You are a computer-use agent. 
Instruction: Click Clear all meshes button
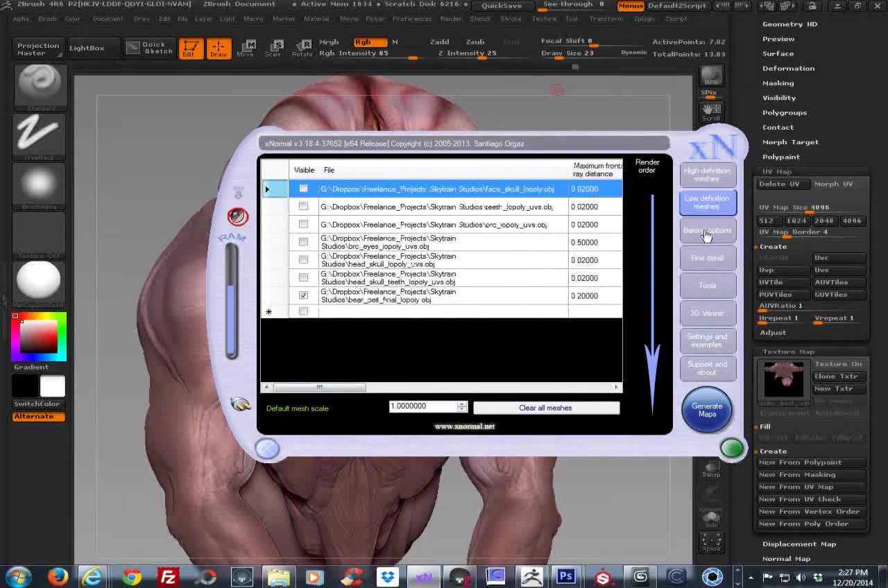pos(546,408)
